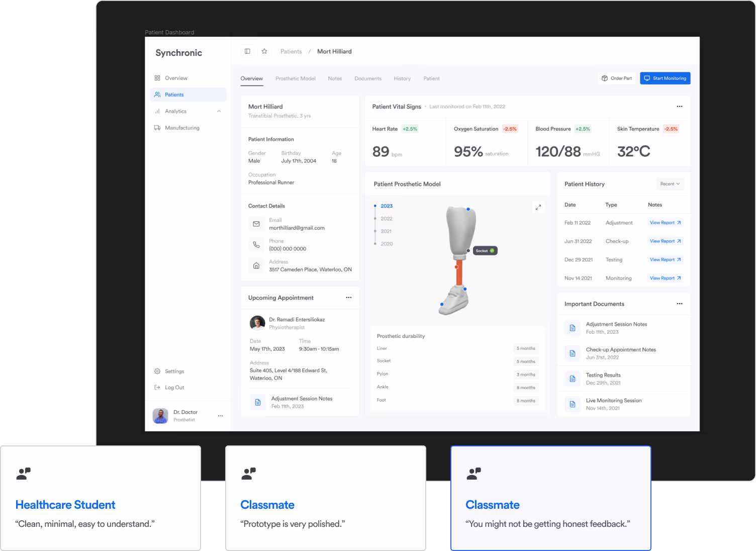
Task: Click Check-up Appointment Notes title
Action: coord(621,350)
